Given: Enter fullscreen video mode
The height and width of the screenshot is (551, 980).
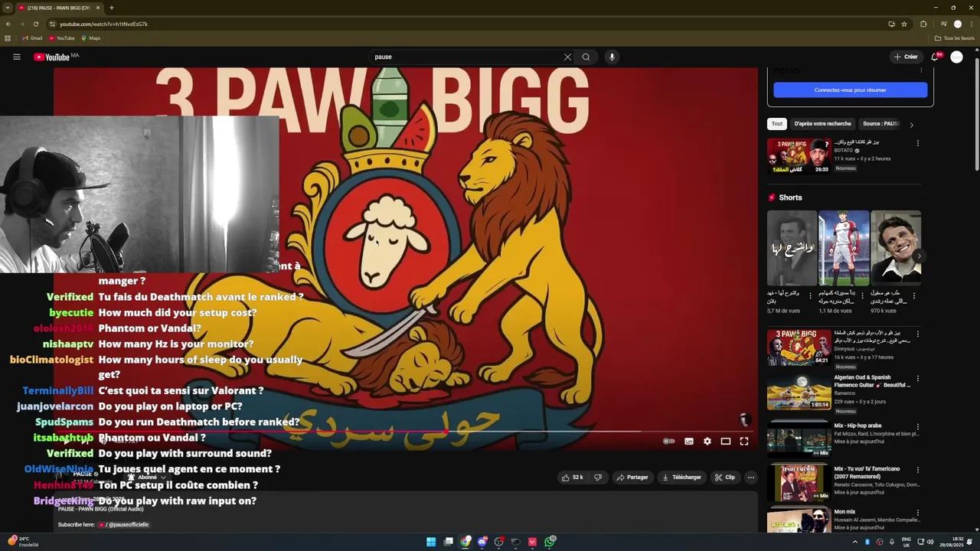Looking at the screenshot, I should (x=743, y=441).
